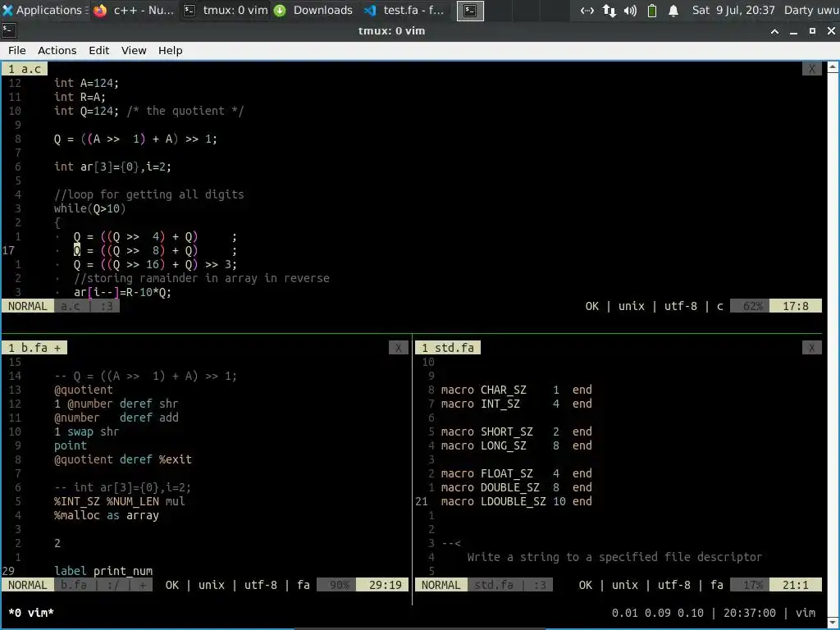Open the Actions menu
Viewport: 840px width, 630px height.
point(57,50)
